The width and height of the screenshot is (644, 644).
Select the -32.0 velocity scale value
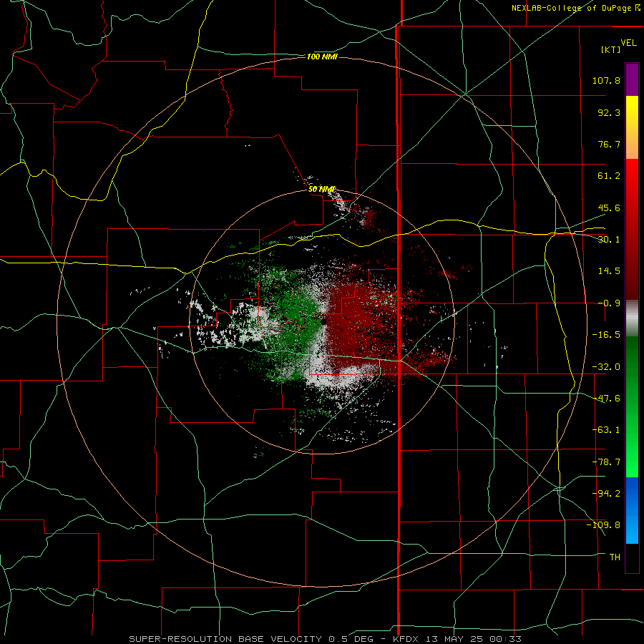click(606, 367)
